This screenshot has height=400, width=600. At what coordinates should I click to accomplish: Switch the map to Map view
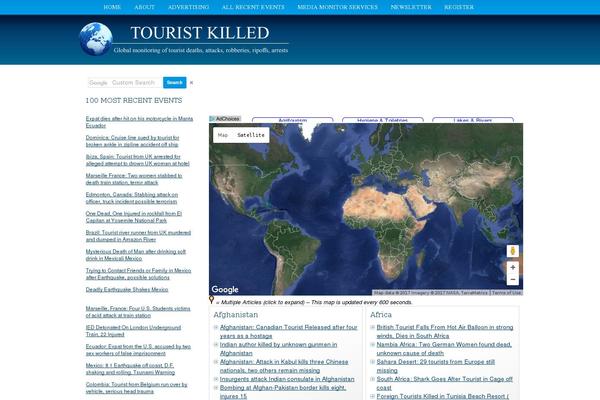tap(223, 135)
